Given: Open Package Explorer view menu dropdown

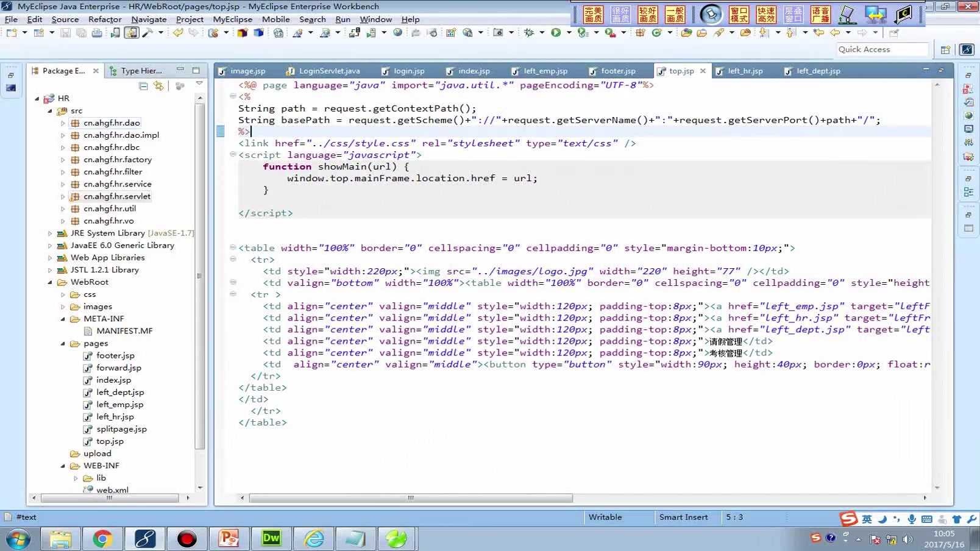Looking at the screenshot, I should (x=199, y=84).
